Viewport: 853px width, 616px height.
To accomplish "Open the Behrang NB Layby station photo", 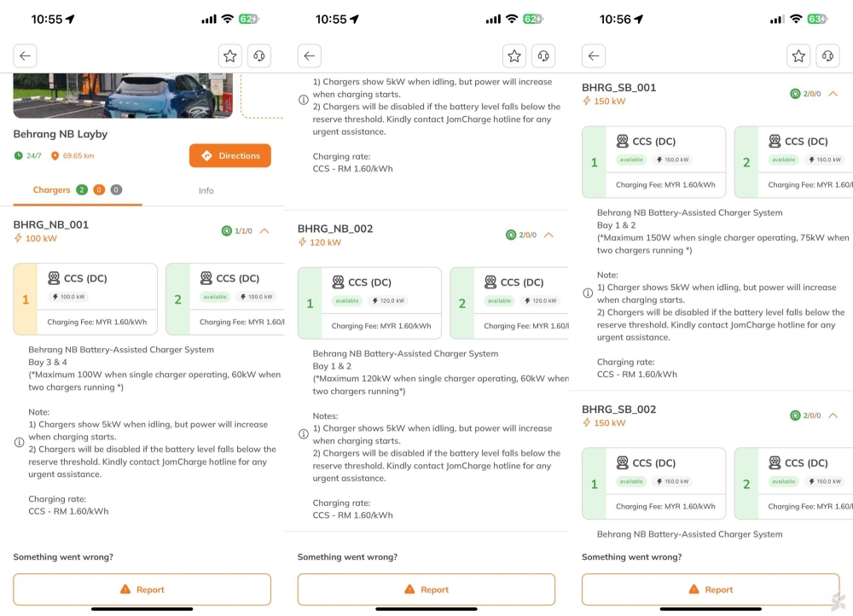I will point(123,96).
